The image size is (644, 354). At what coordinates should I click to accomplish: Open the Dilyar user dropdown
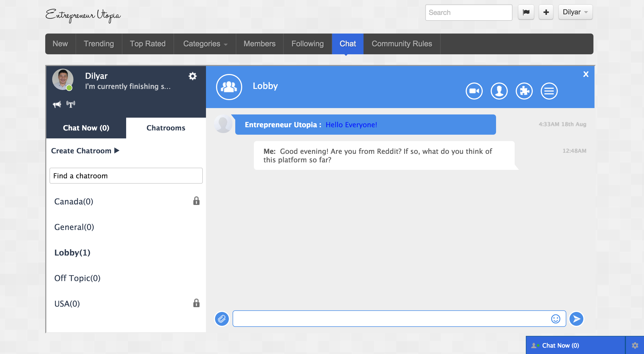(x=575, y=12)
